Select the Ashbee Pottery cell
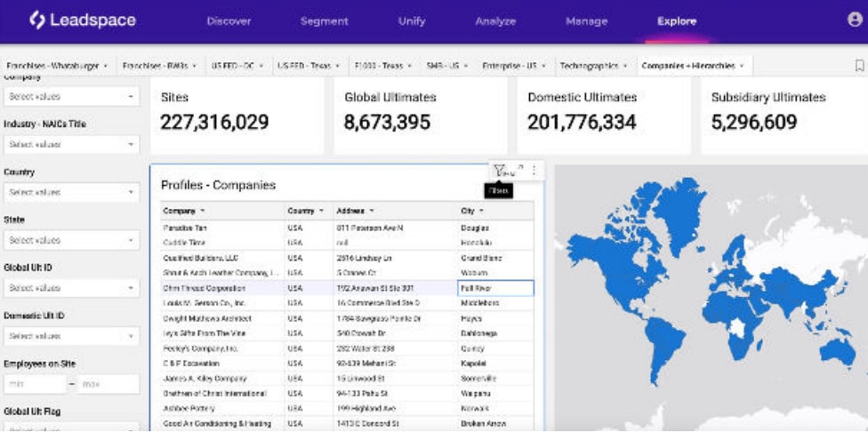The width and height of the screenshot is (868, 433). (x=223, y=409)
